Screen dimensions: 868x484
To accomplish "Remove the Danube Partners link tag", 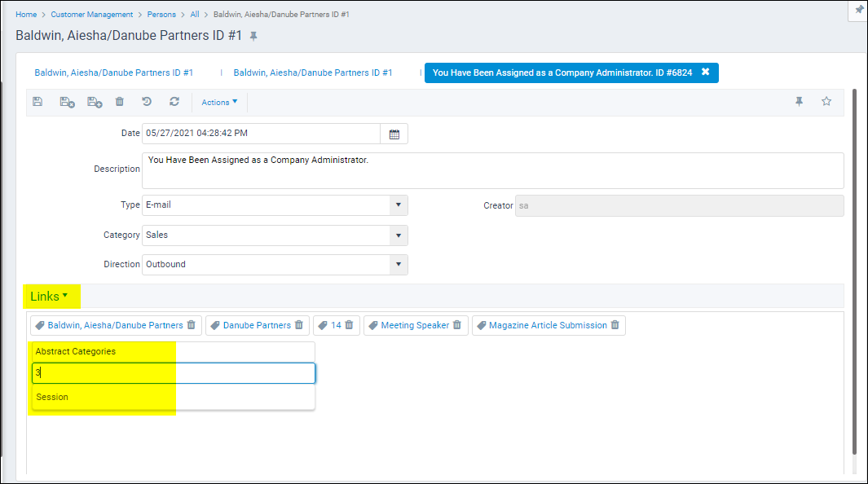I will coord(299,324).
